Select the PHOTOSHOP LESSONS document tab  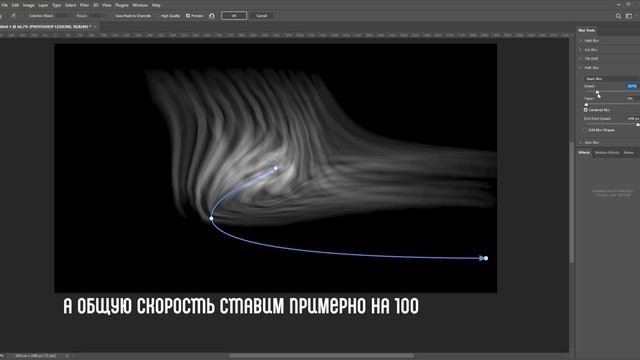(45, 27)
